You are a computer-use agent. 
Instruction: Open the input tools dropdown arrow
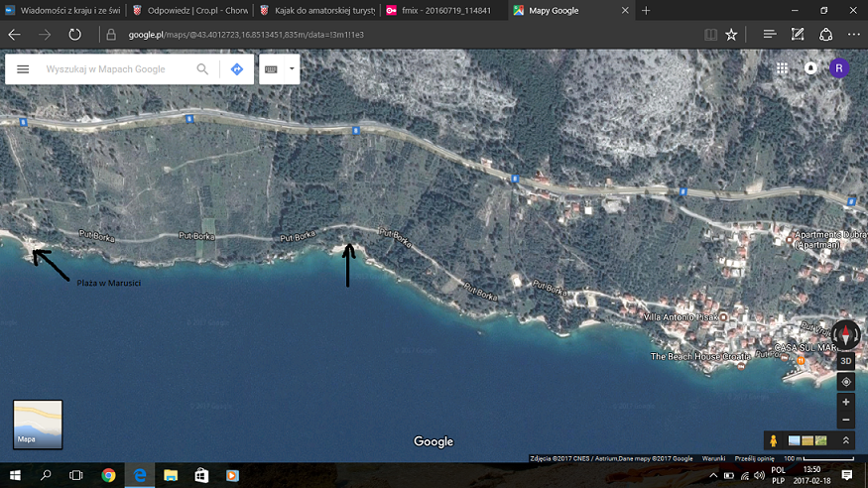pos(292,69)
